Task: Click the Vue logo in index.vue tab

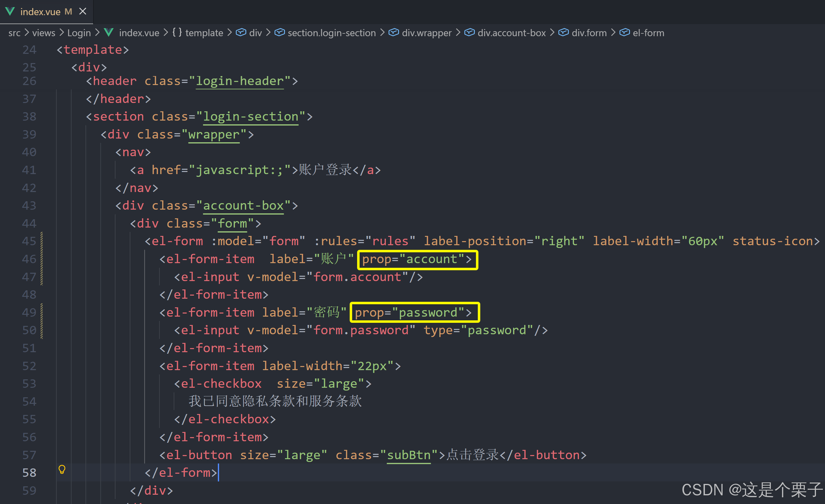Action: coord(10,12)
